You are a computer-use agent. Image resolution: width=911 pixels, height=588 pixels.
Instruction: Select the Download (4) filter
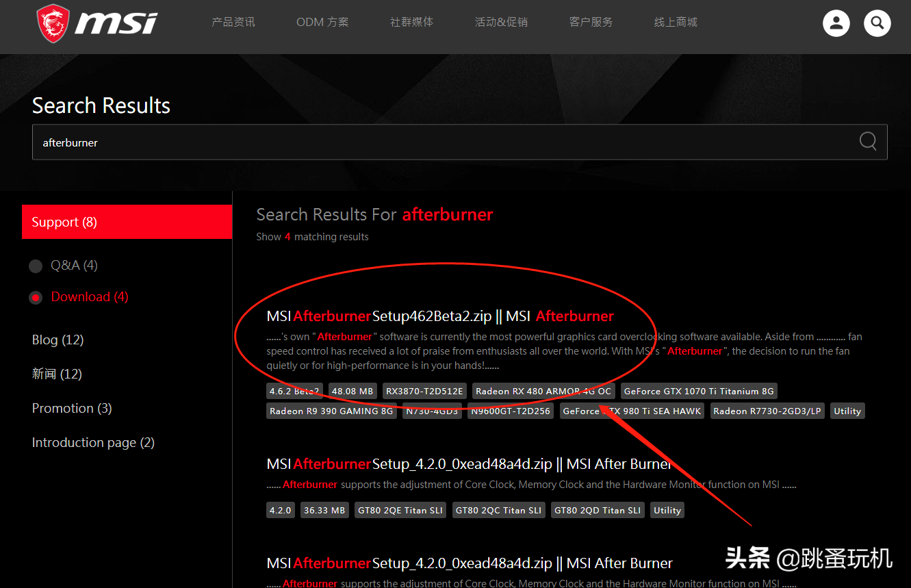tap(79, 297)
